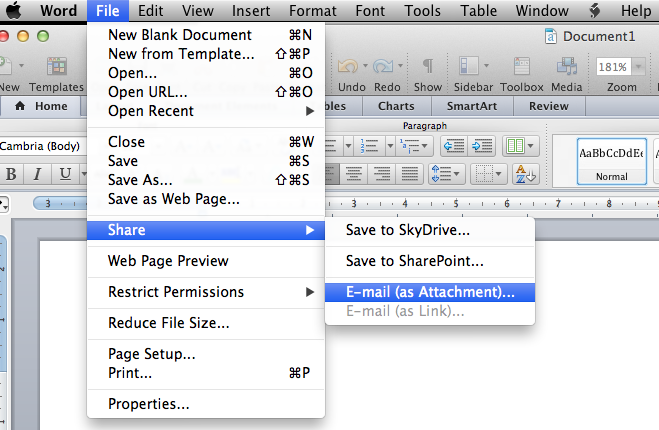Expand the Sidebar dropdown arrow

486,66
